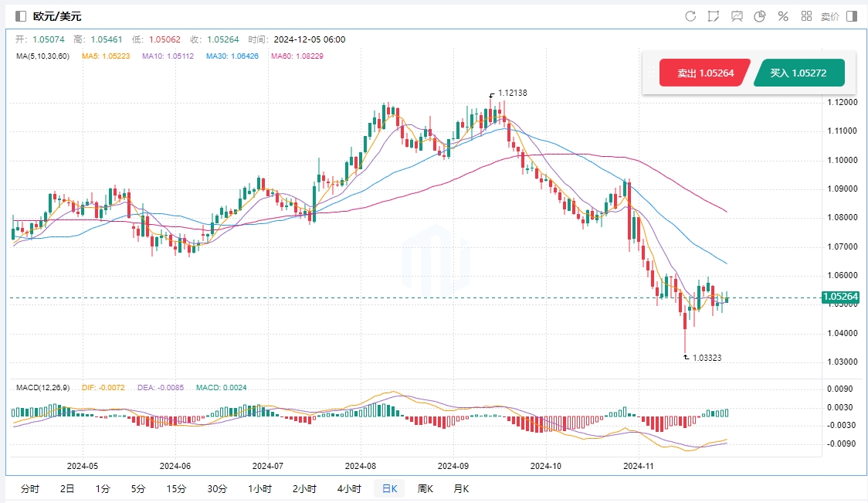
Task: Click the red 卖出 1.05264 button
Action: (704, 73)
